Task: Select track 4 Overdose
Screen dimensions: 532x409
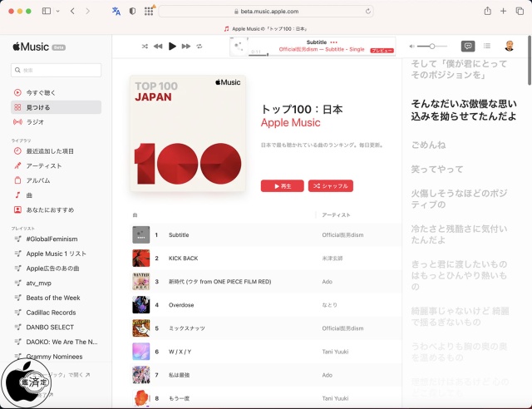Action: [x=266, y=305]
